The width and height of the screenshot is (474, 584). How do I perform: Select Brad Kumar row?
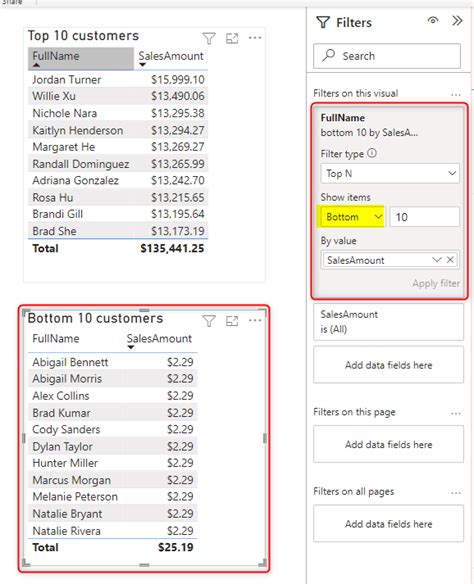(x=112, y=413)
